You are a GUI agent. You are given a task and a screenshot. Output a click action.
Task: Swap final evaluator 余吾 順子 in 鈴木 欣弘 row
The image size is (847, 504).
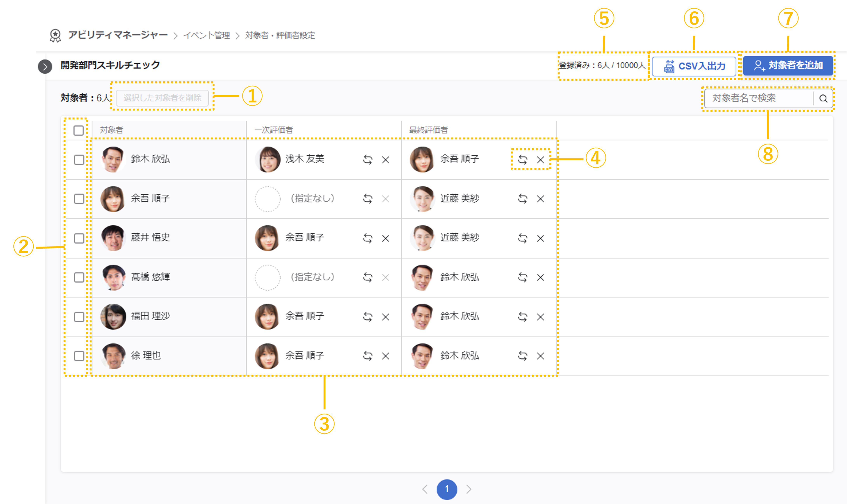[x=523, y=160]
